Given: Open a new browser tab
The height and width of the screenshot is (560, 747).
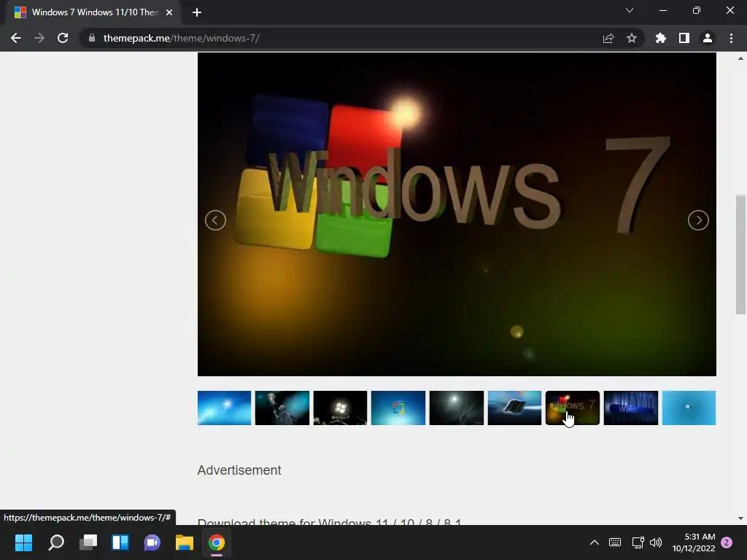Looking at the screenshot, I should tap(197, 12).
